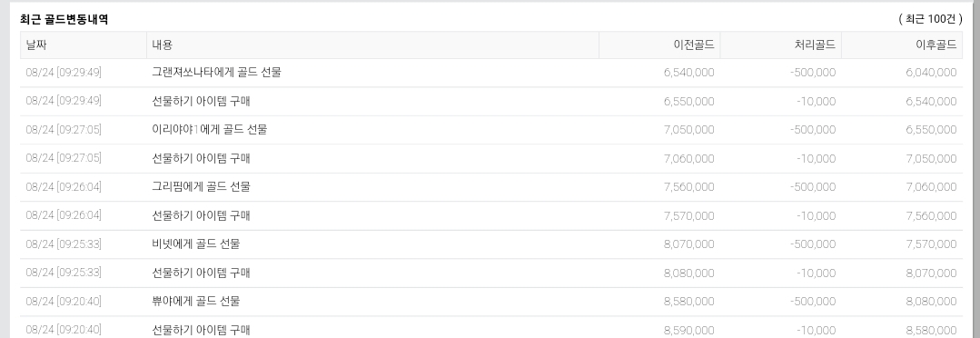Image resolution: width=980 pixels, height=338 pixels.
Task: Click the 선물하기 아이템 구매 entry at 09:27:05
Action: coord(201,159)
